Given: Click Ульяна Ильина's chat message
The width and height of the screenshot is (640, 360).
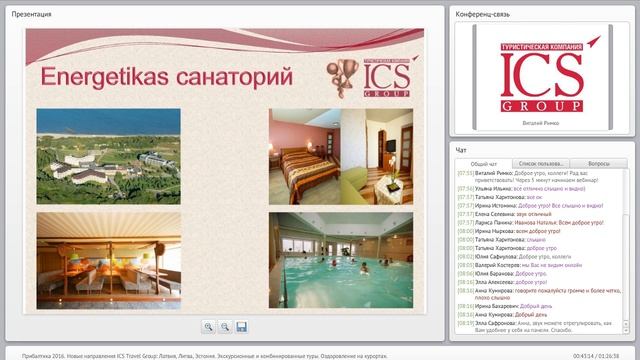Looking at the screenshot, I should tap(521, 189).
